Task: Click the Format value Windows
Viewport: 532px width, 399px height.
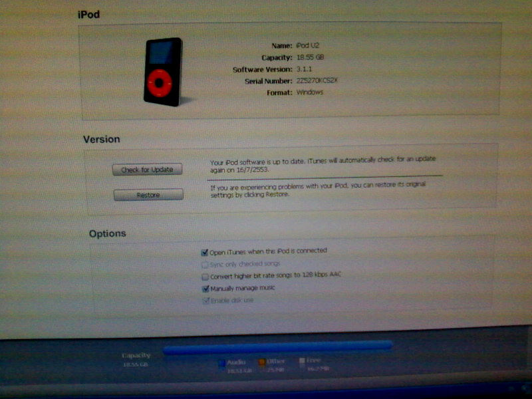Action: pyautogui.click(x=310, y=92)
